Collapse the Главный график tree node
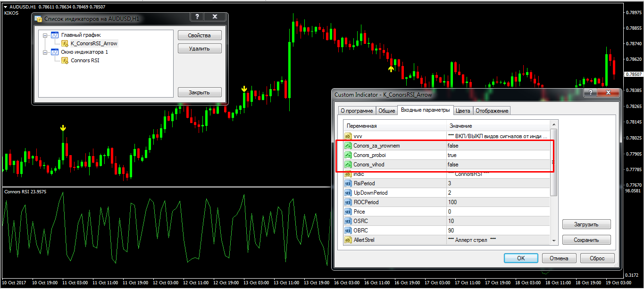 point(45,35)
